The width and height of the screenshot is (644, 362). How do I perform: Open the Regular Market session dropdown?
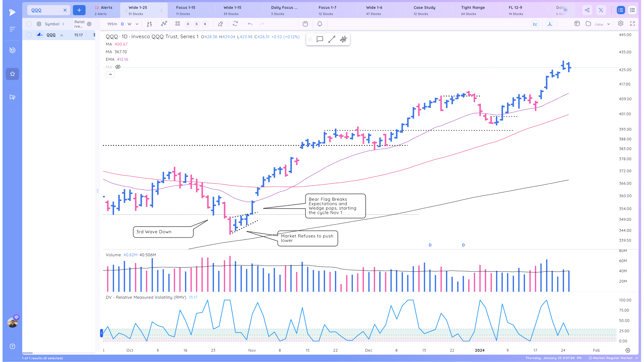pyautogui.click(x=613, y=358)
